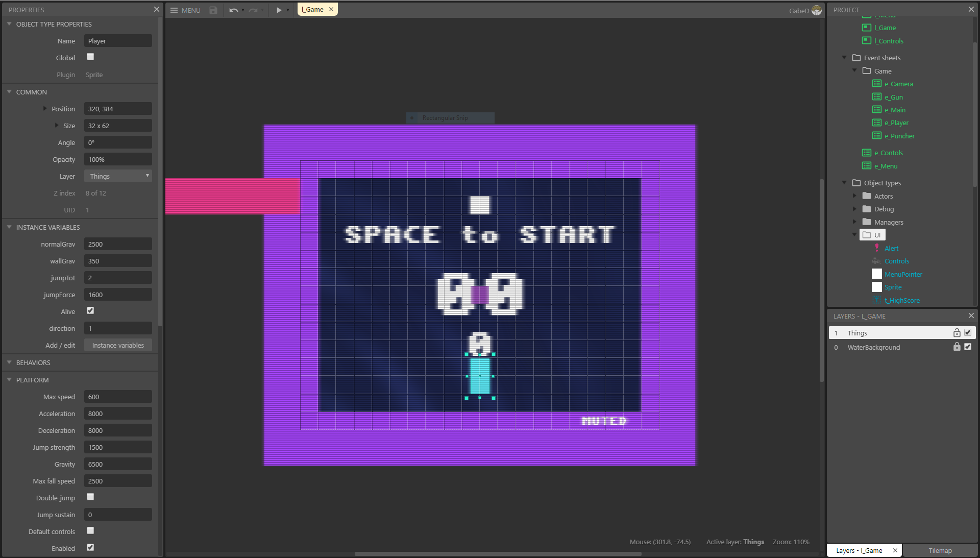Toggle the lock icon on Things layer
This screenshot has width=980, height=558.
(957, 333)
